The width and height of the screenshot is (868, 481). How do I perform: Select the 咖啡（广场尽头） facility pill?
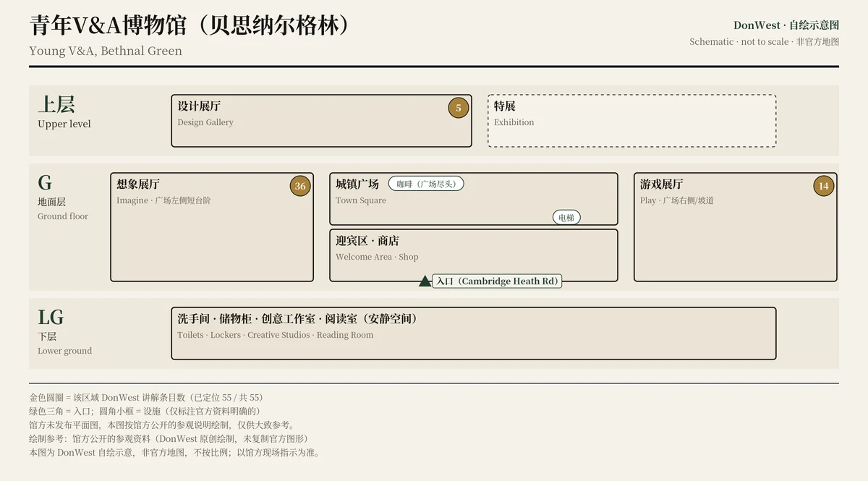(x=426, y=184)
